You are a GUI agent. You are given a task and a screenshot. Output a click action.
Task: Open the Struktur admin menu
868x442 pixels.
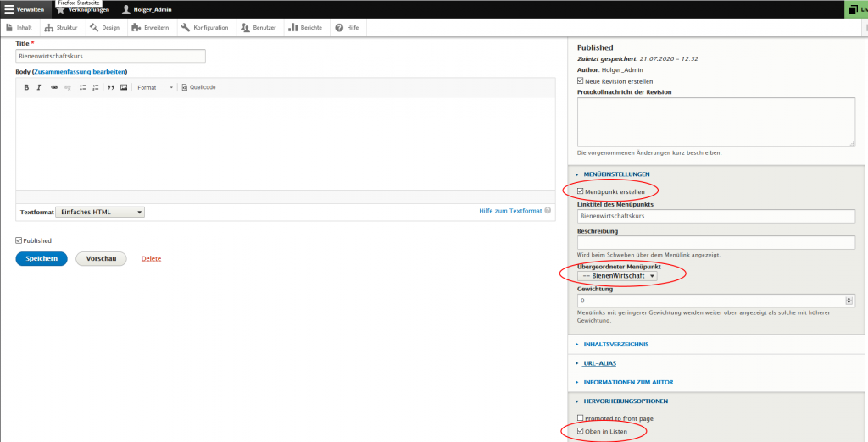(x=61, y=28)
